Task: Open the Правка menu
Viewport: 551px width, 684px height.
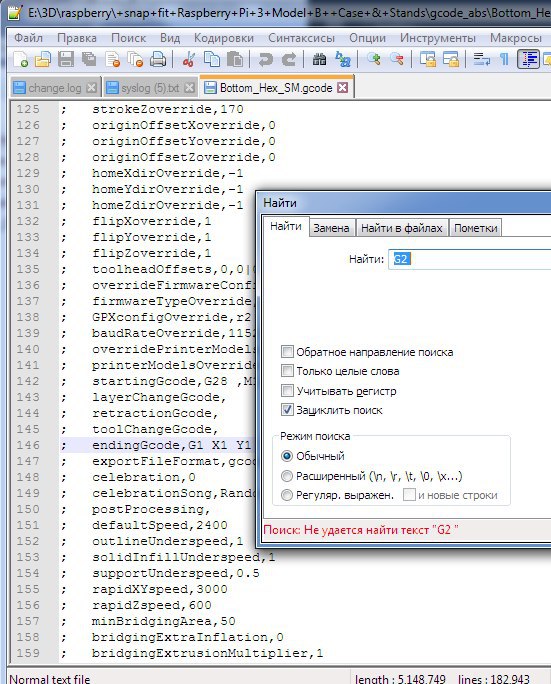Action: click(77, 38)
